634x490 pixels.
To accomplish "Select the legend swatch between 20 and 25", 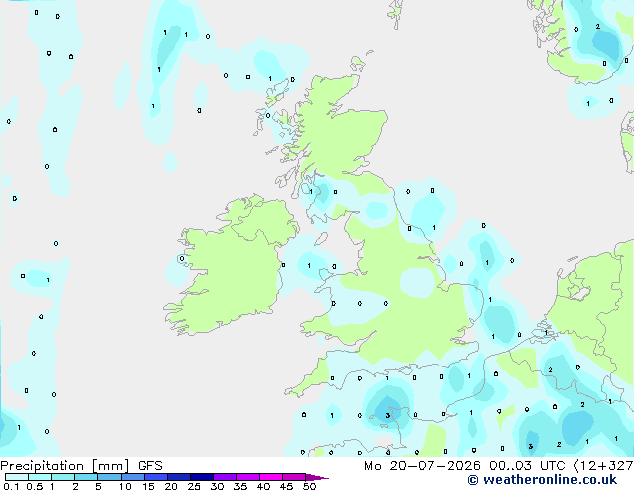I will tap(179, 477).
